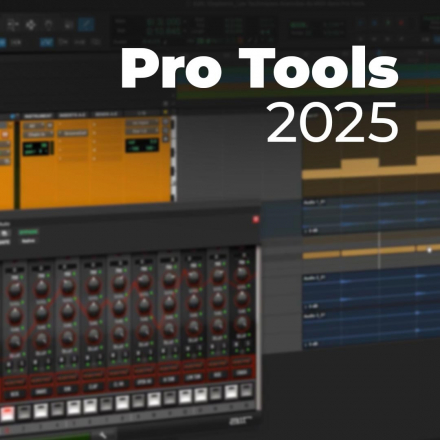Screen dimensions: 440x440
Task: Click the Native label in plugin header
Action: [x=28, y=241]
